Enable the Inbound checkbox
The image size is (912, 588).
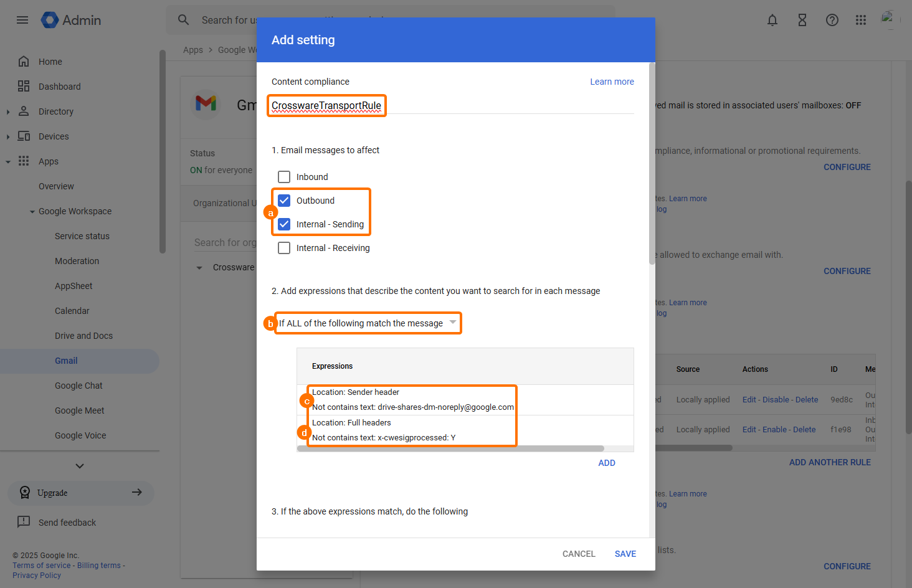pos(284,177)
